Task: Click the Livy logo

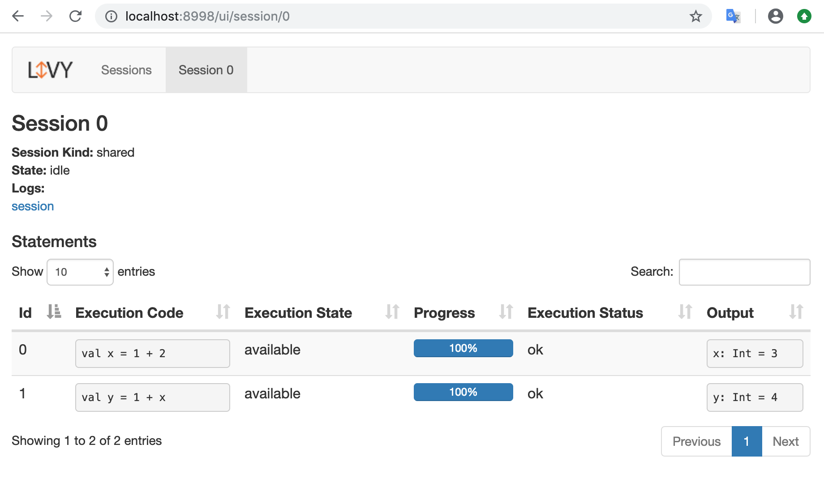Action: click(50, 70)
